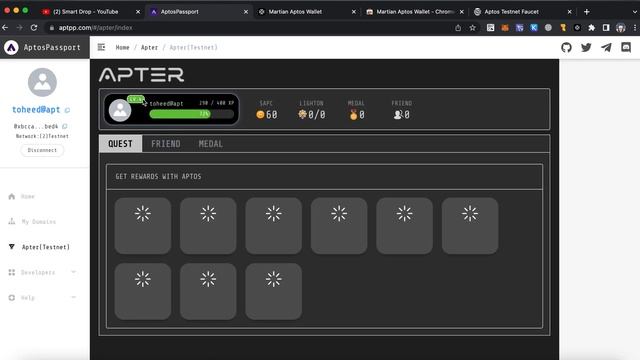Click the Medal icon in stats

point(353,115)
